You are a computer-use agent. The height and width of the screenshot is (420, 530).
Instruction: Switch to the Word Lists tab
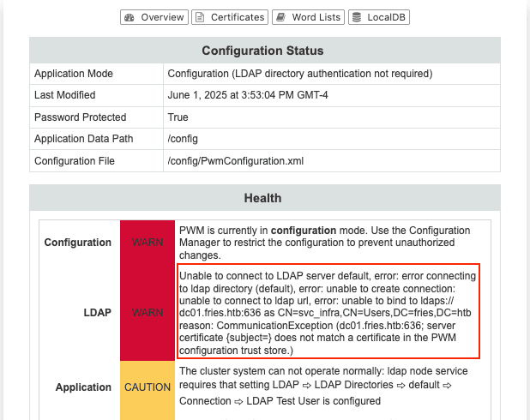pyautogui.click(x=308, y=17)
